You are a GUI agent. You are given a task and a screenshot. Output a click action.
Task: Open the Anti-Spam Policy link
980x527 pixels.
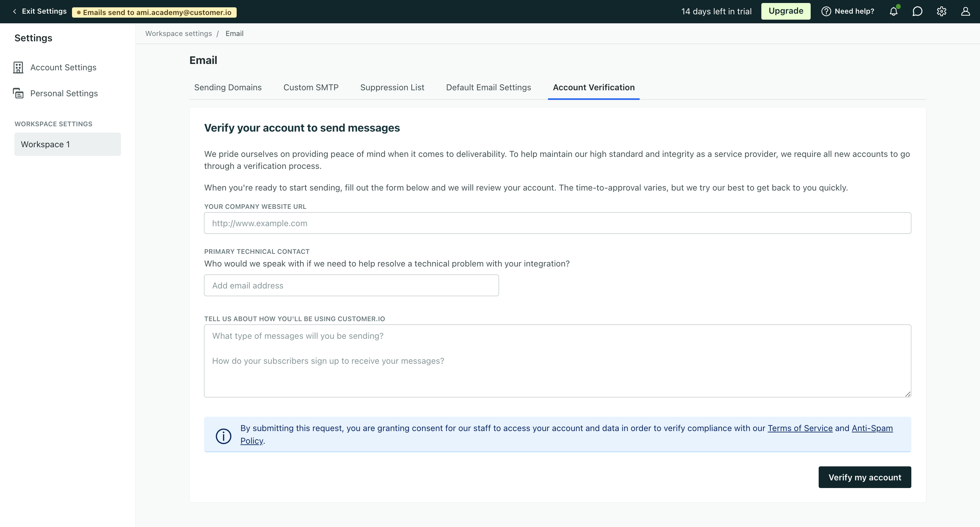[872, 428]
